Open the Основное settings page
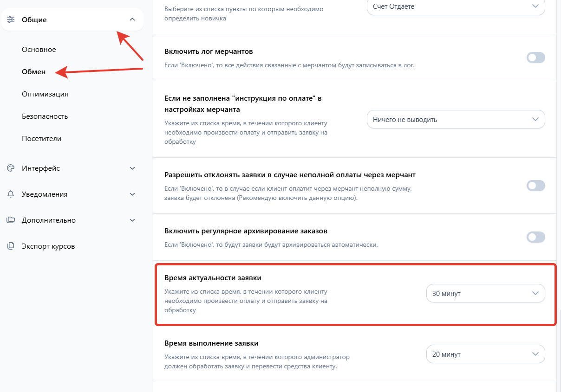561x392 pixels. pos(39,50)
